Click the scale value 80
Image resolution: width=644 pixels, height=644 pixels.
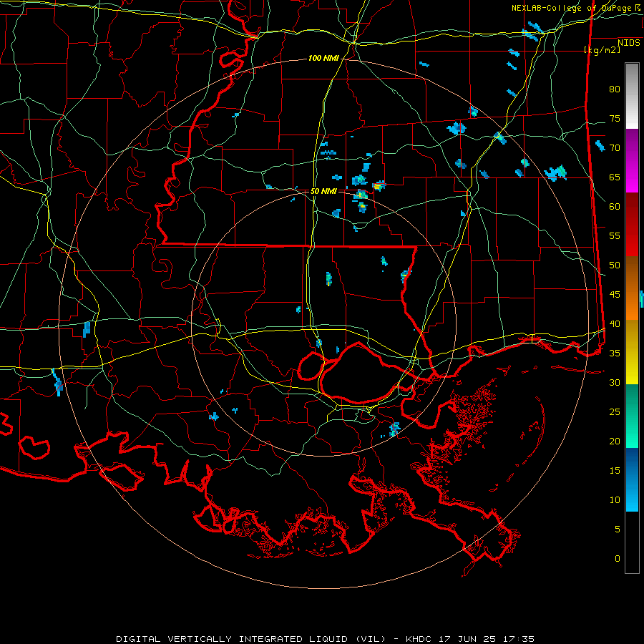pos(615,89)
